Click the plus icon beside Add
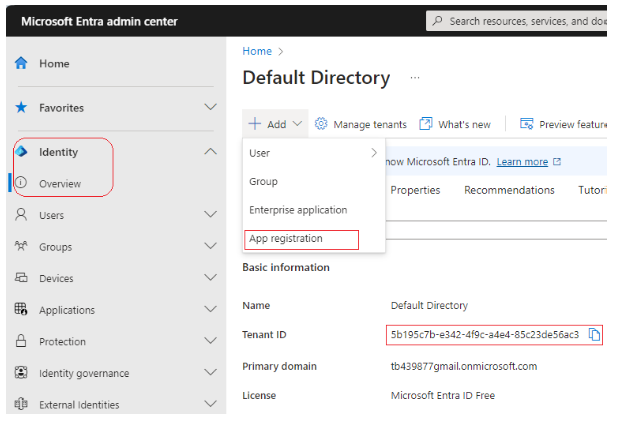 click(255, 124)
